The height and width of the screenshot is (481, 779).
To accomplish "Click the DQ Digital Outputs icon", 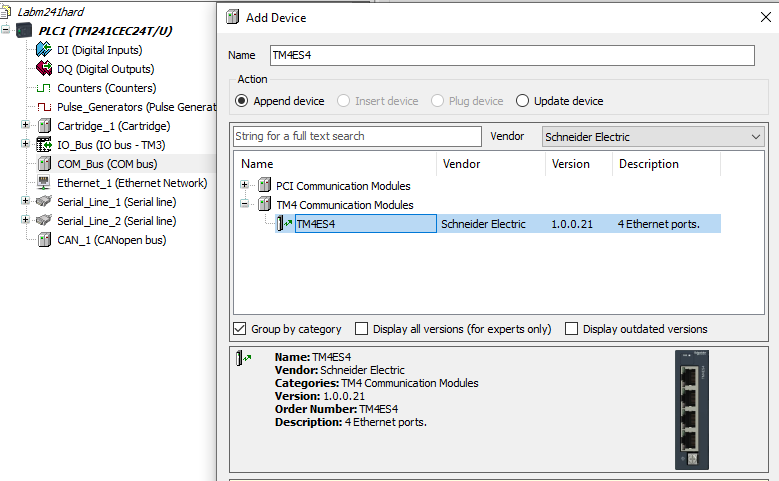I will [44, 69].
